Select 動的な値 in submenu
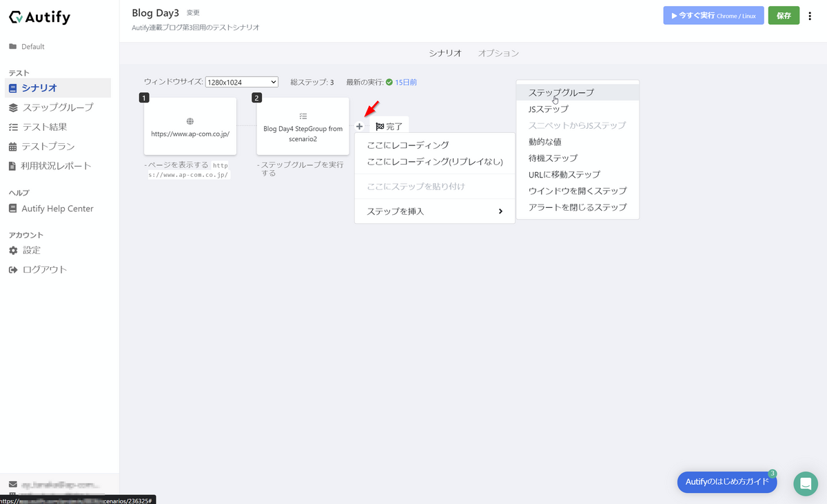Image resolution: width=827 pixels, height=504 pixels. click(578, 142)
